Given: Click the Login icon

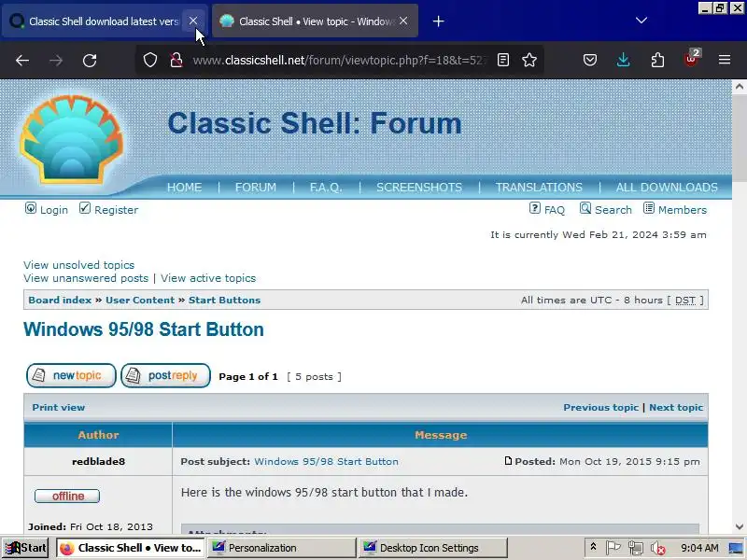Looking at the screenshot, I should click(x=31, y=208).
